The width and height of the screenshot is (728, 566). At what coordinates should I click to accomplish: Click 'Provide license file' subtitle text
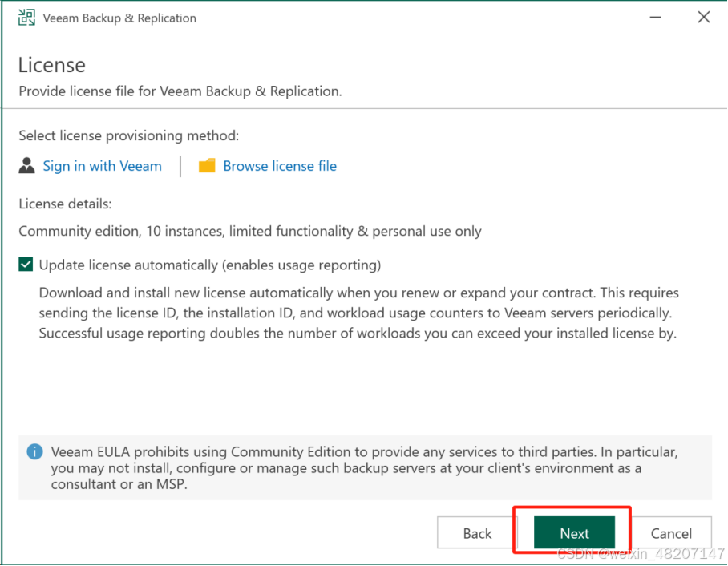pyautogui.click(x=180, y=91)
